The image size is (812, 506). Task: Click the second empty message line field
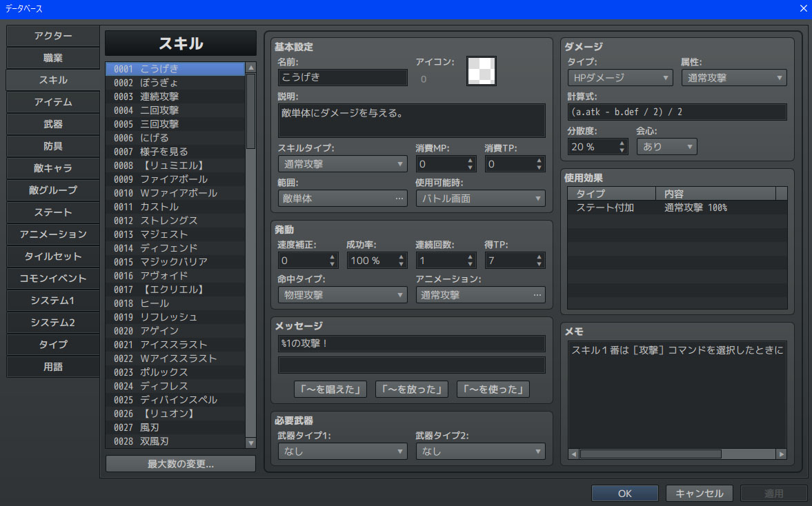pyautogui.click(x=412, y=365)
